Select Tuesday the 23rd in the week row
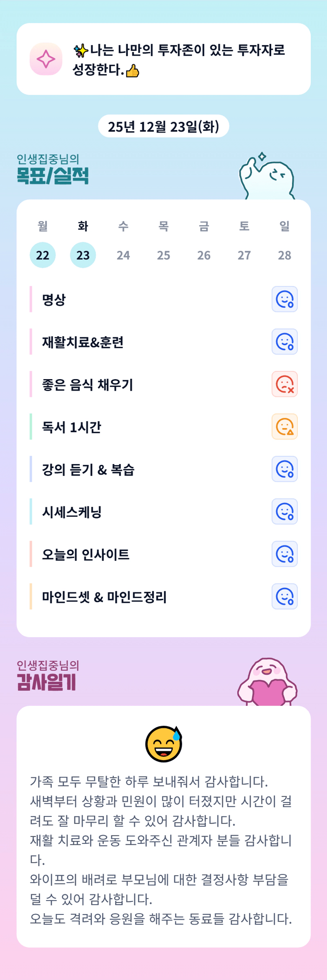This screenshot has height=980, width=327. pyautogui.click(x=83, y=255)
